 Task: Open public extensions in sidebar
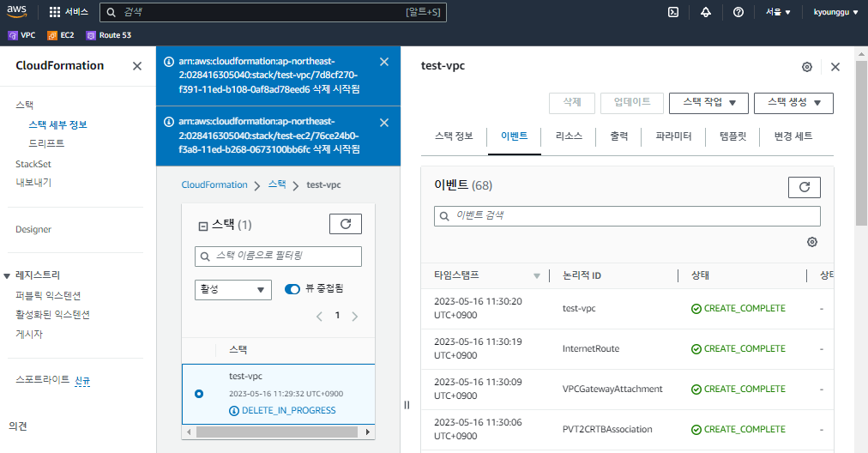48,296
